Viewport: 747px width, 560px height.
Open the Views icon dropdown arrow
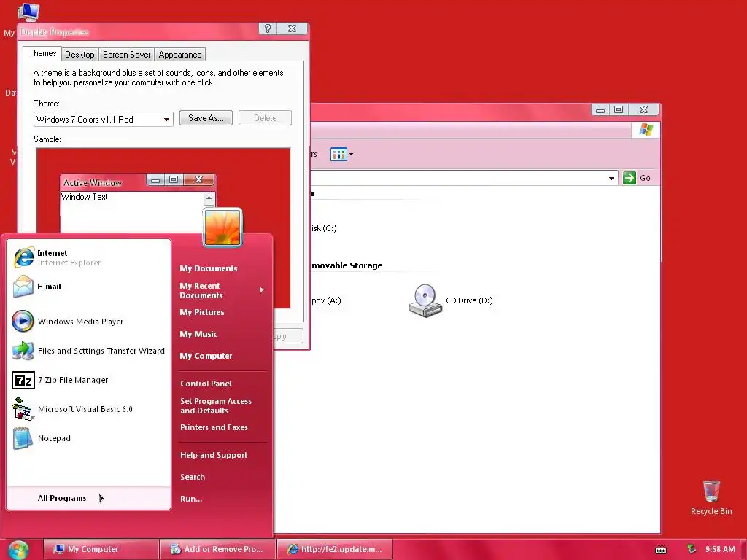(351, 155)
